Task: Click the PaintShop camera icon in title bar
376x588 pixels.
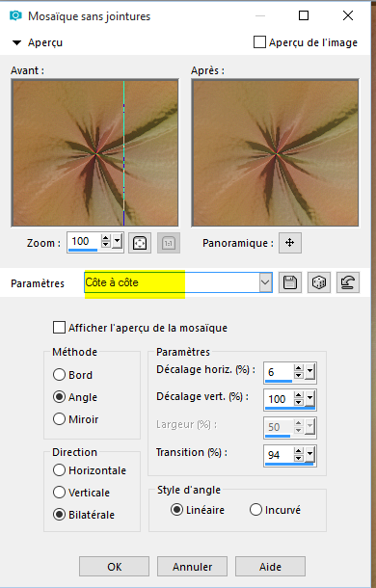Action: coord(15,15)
